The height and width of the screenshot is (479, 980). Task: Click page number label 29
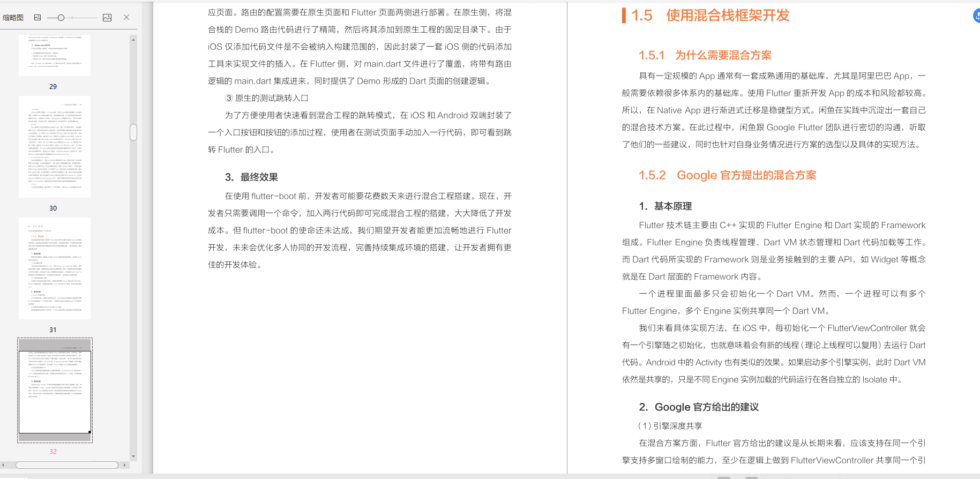point(53,86)
